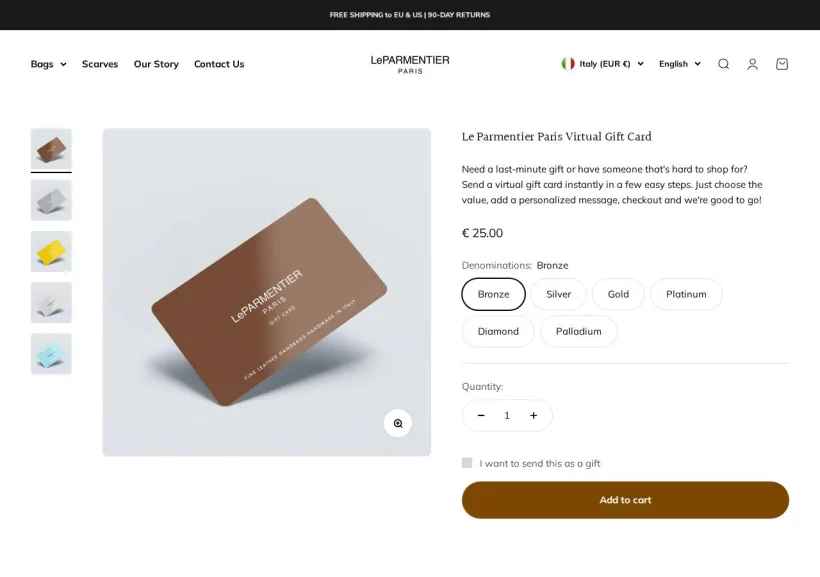
Task: Open the search icon in header
Action: tap(723, 64)
